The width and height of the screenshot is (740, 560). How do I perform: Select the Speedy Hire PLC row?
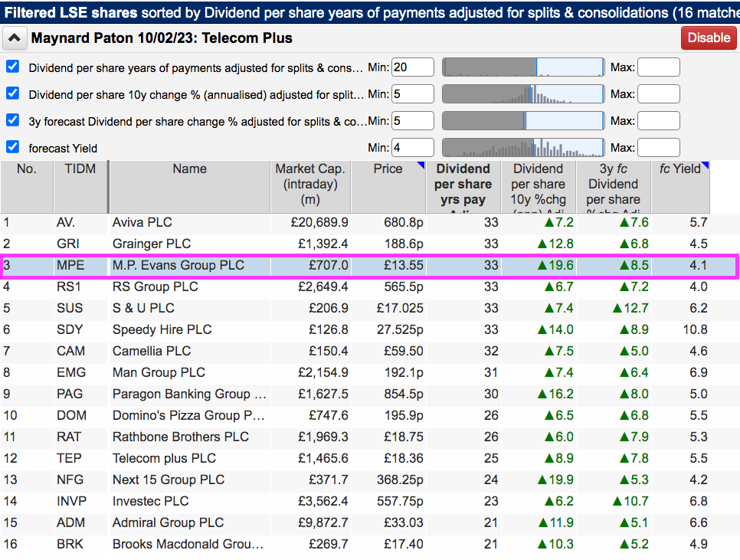point(162,329)
